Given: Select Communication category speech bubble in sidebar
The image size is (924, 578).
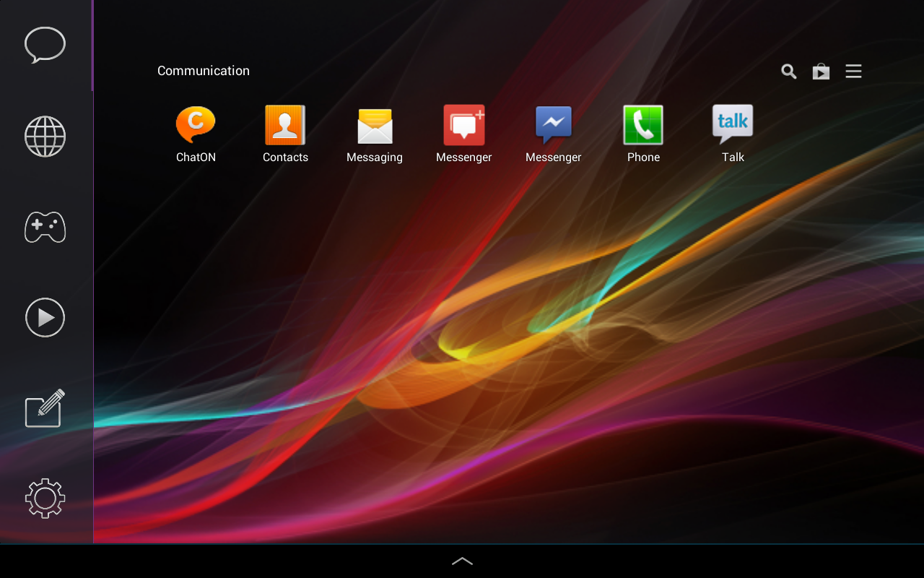Looking at the screenshot, I should click(x=45, y=46).
